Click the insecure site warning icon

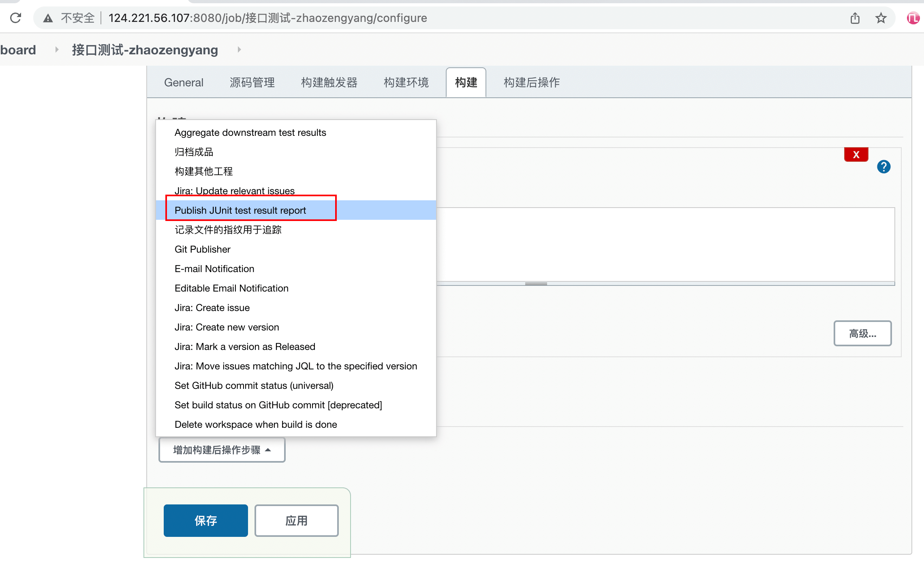(x=48, y=18)
